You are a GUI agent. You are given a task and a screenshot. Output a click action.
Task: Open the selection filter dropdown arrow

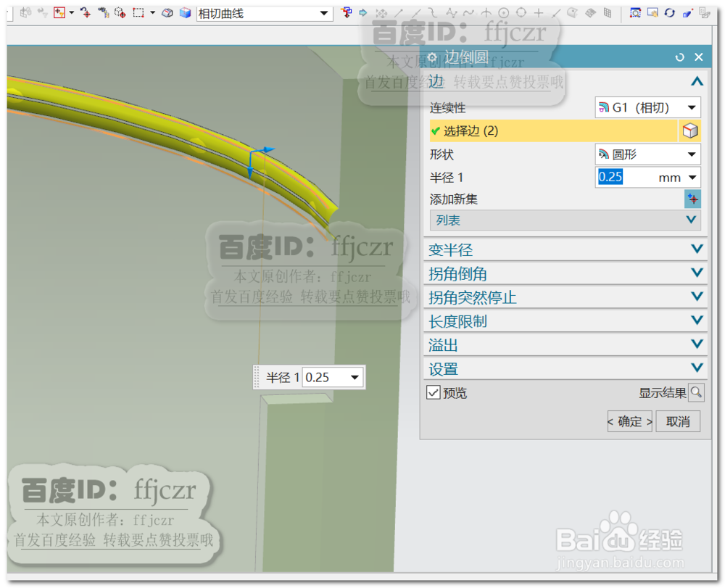72,12
